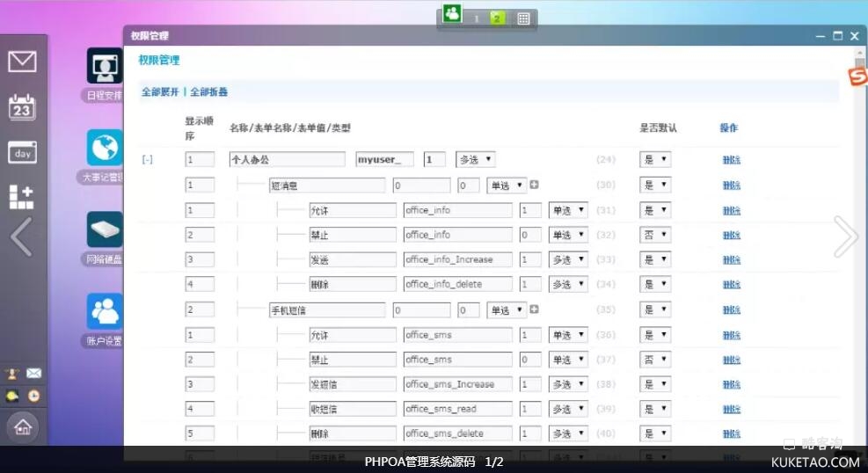Click 删除 link for office_sms_delete row

pos(732,433)
